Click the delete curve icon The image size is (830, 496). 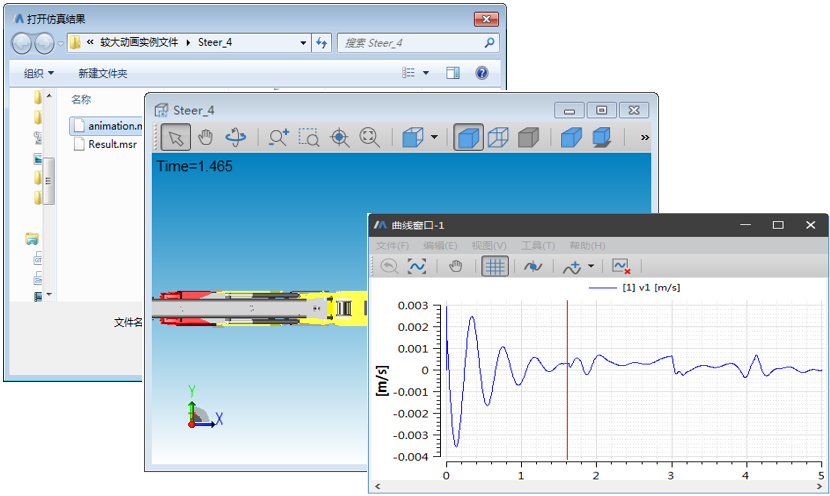pyautogui.click(x=621, y=266)
